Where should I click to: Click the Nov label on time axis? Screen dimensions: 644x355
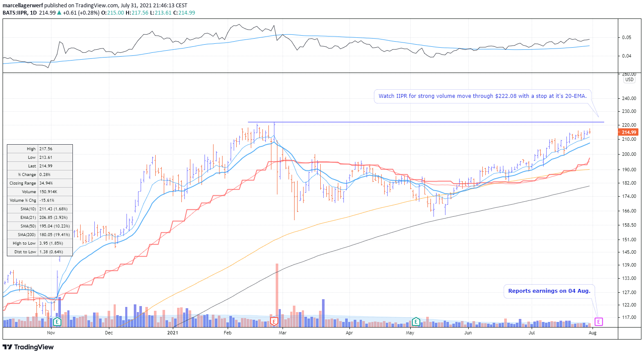(51, 333)
